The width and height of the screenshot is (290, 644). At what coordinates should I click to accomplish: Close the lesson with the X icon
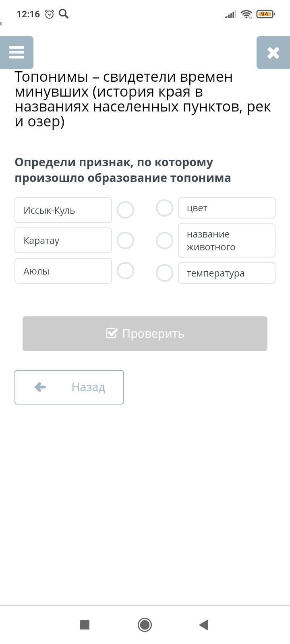pyautogui.click(x=273, y=52)
